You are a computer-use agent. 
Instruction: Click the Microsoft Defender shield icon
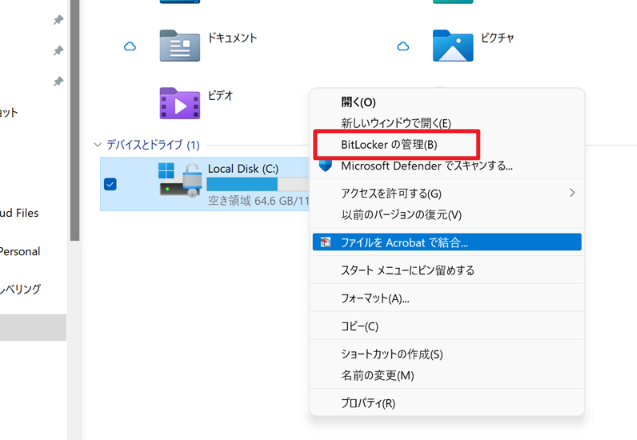tap(325, 166)
